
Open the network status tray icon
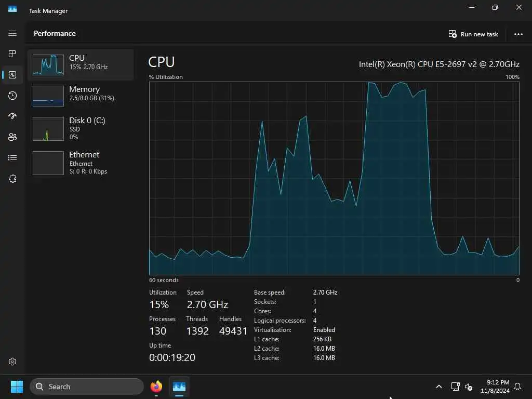(455, 387)
